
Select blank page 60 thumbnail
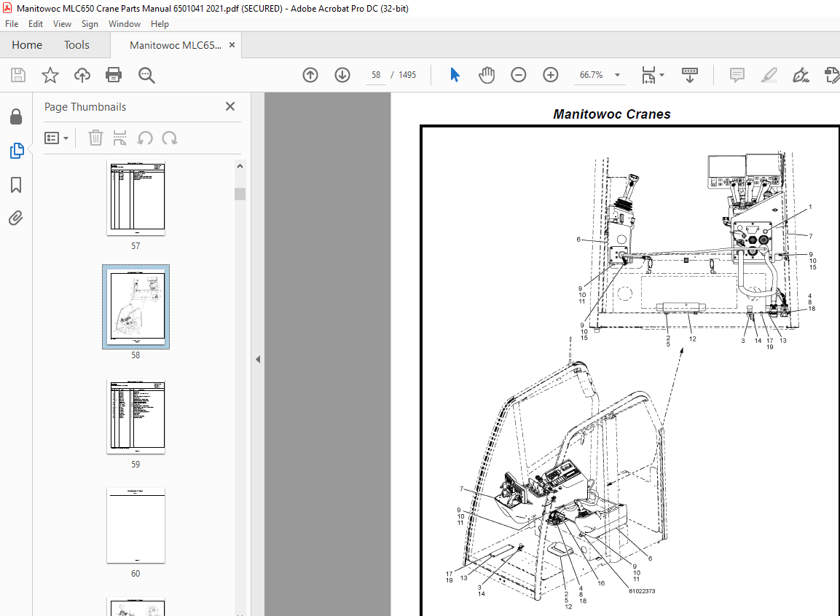(x=136, y=526)
